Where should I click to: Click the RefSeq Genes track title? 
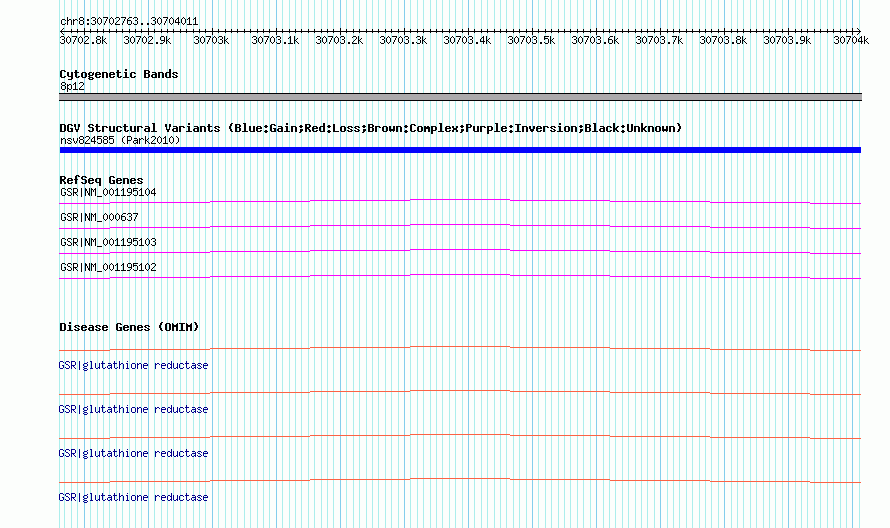[101, 180]
